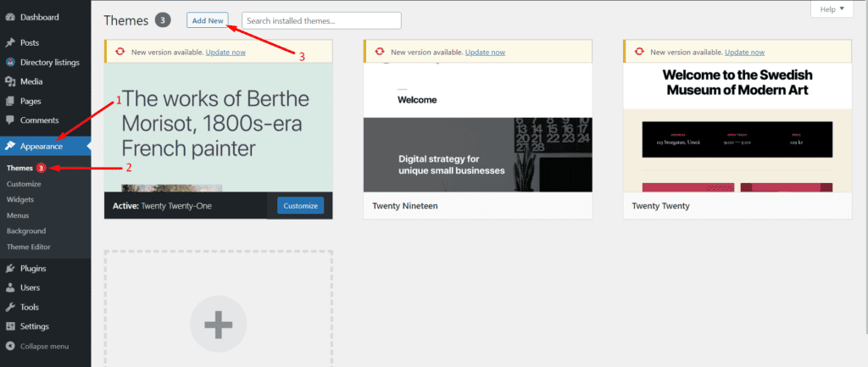868x367 pixels.
Task: Click the Media library icon
Action: click(10, 81)
